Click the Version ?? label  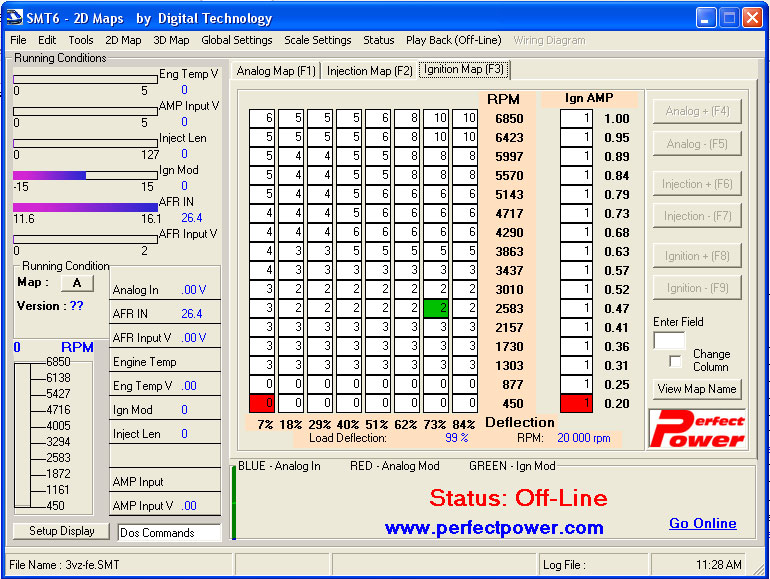point(50,306)
